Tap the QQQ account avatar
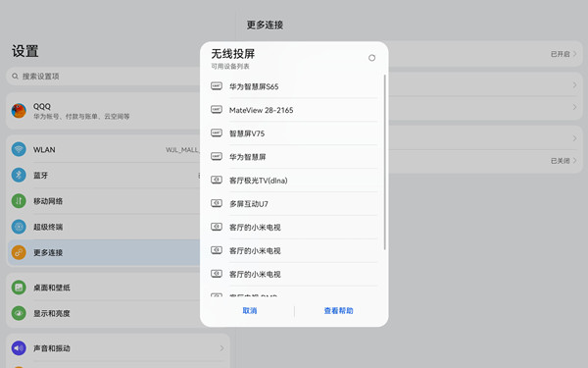 point(19,111)
